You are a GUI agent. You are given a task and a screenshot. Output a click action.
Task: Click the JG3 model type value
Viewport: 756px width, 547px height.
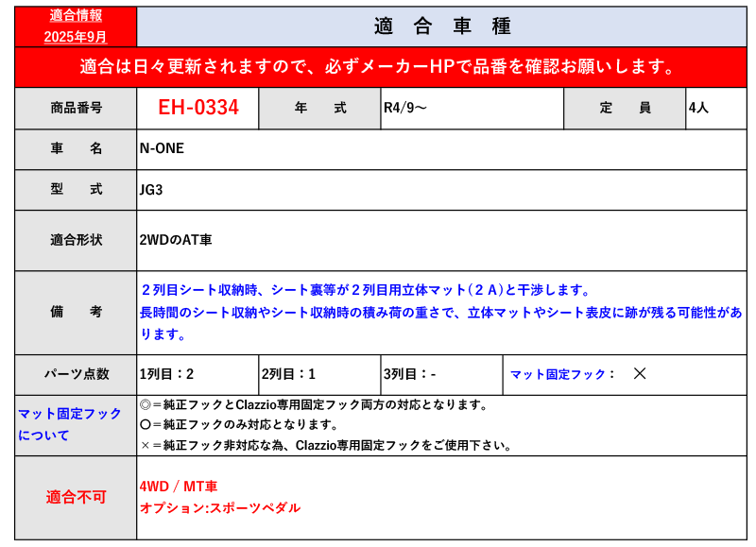(x=151, y=189)
